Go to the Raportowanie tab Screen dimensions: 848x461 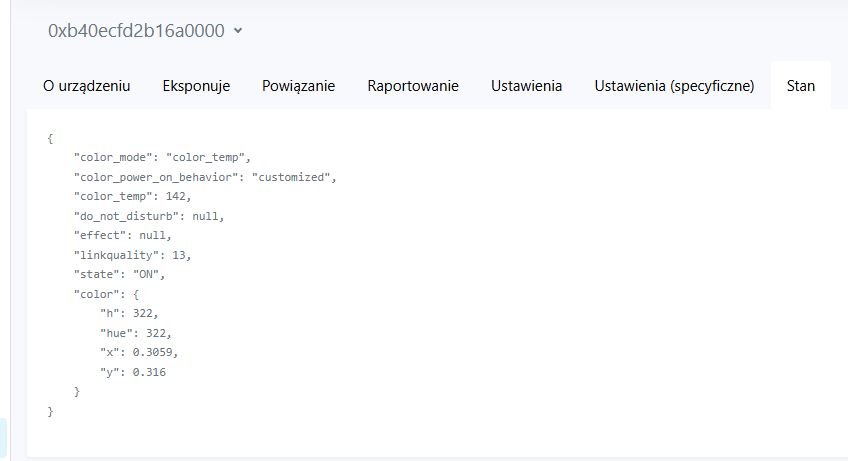(413, 86)
